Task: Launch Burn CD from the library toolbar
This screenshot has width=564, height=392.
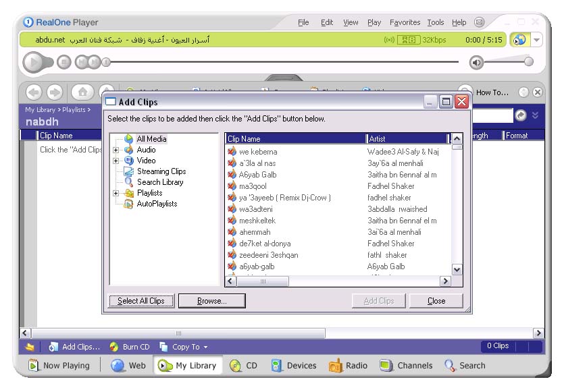Action: pos(130,347)
